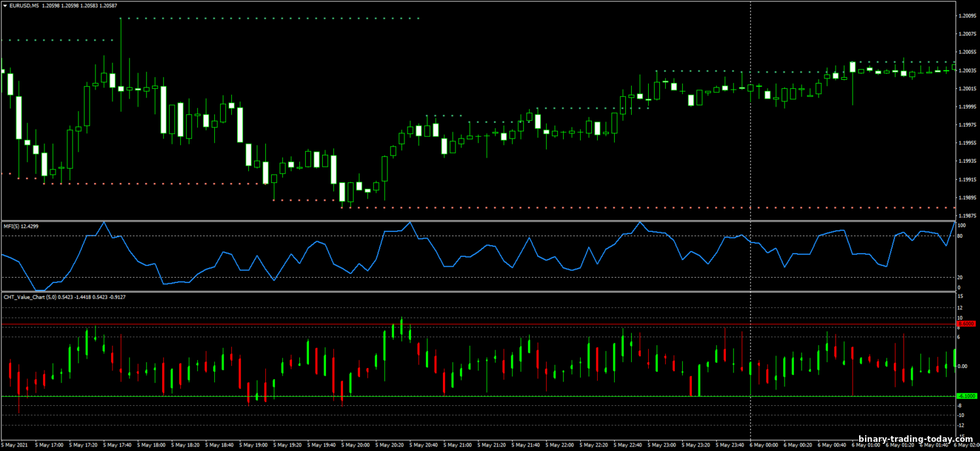The height and width of the screenshot is (451, 980).
Task: Click the MFI scale value 80
Action: (x=960, y=236)
